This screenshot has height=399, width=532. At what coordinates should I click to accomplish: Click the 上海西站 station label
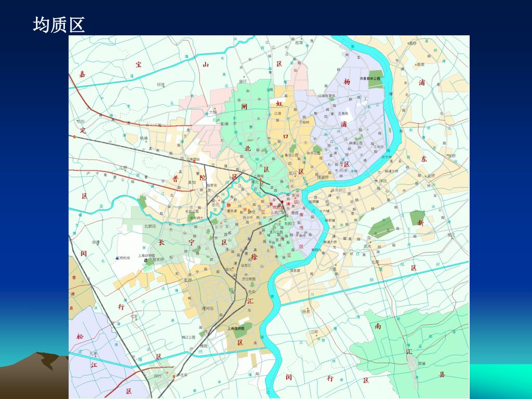[194, 159]
